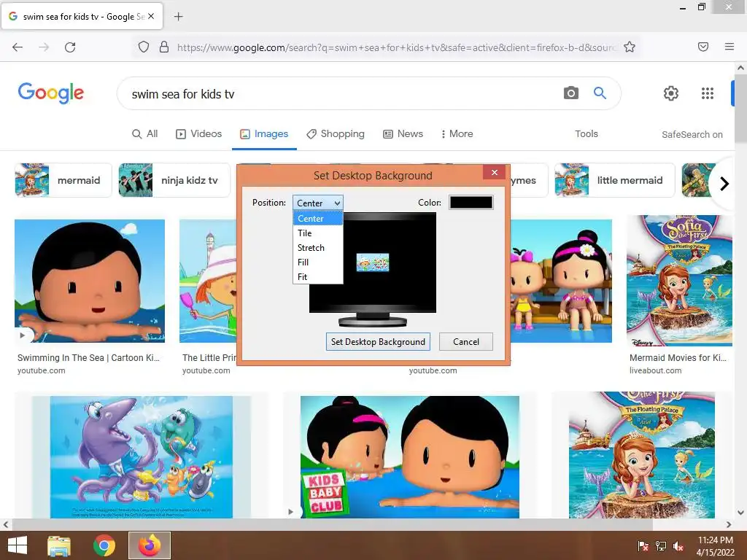This screenshot has height=560, width=747.
Task: Select the little mermaid filter chip
Action: 614,180
